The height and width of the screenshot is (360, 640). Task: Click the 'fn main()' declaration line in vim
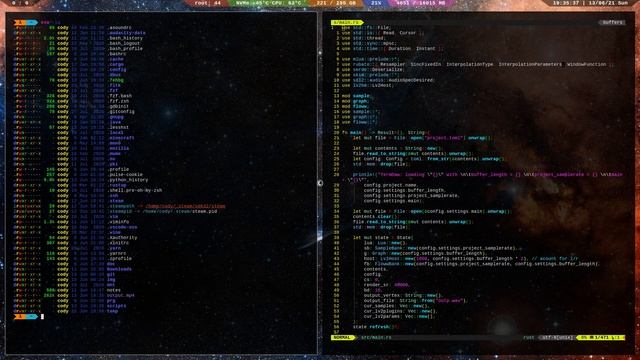(386, 133)
